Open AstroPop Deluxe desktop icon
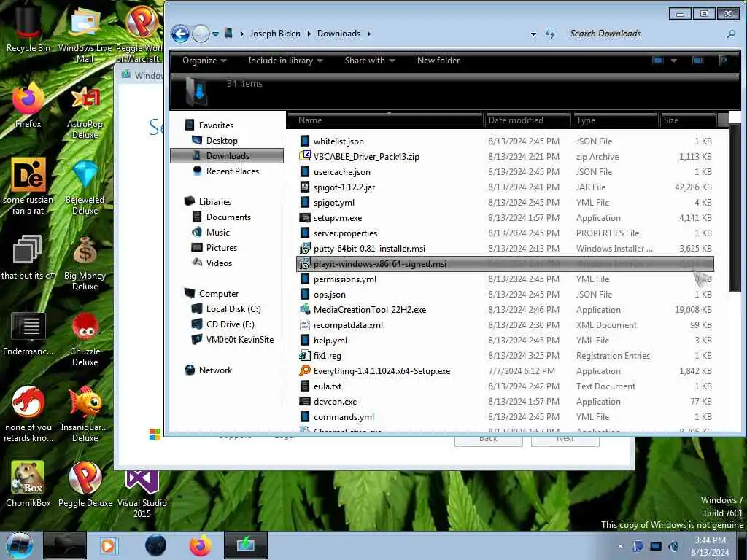 85,111
